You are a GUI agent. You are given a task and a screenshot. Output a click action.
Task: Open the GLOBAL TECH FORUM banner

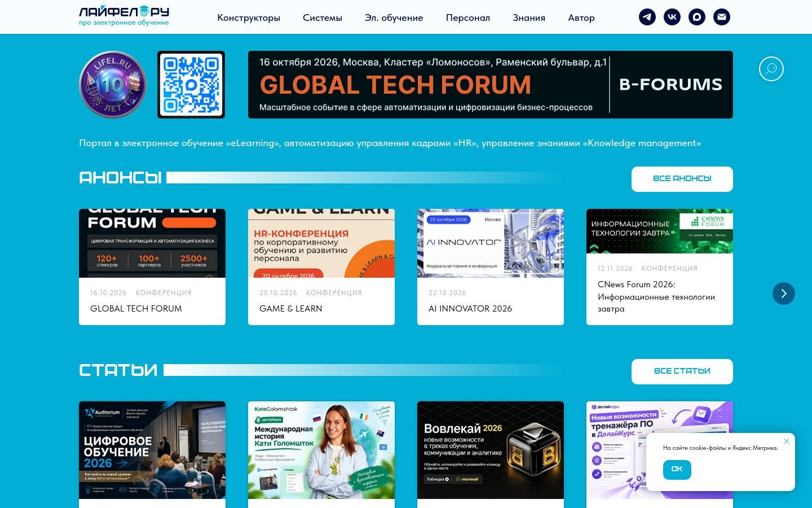click(491, 85)
